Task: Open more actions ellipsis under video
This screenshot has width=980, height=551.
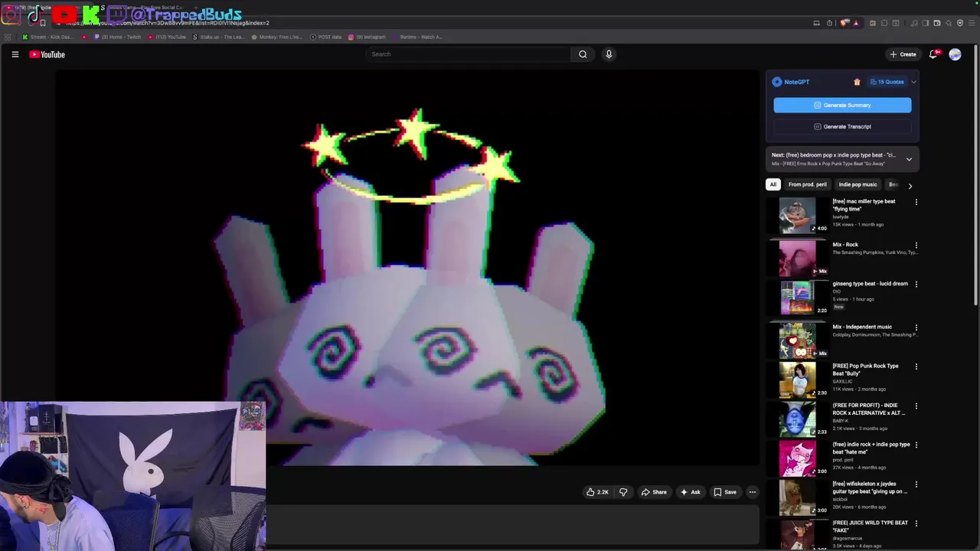Action: click(x=753, y=492)
